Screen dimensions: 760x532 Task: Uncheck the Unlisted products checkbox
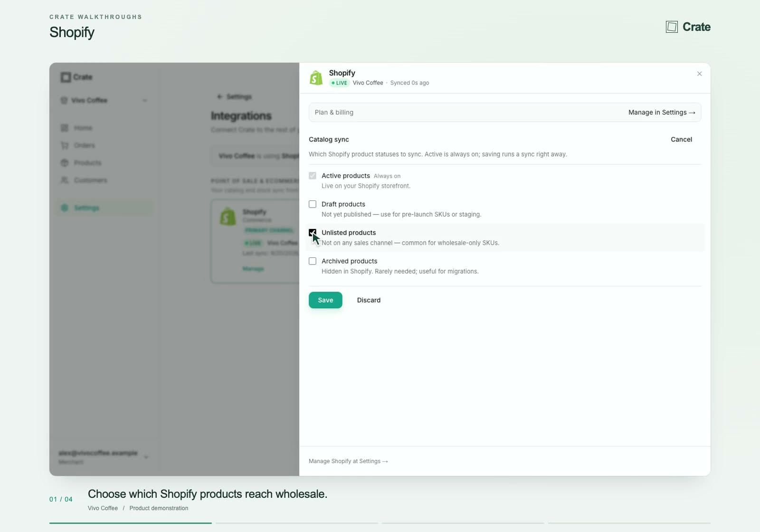(313, 233)
